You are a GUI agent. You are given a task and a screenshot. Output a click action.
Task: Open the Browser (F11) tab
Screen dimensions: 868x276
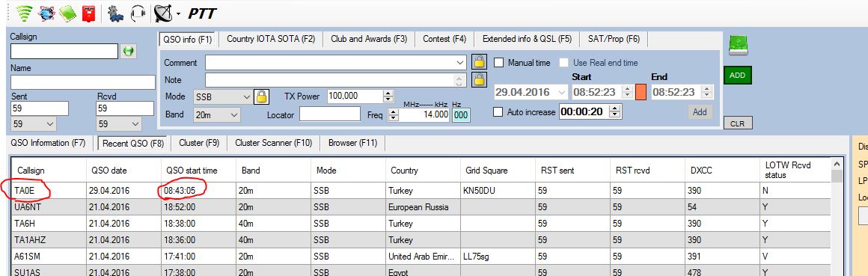pos(352,143)
